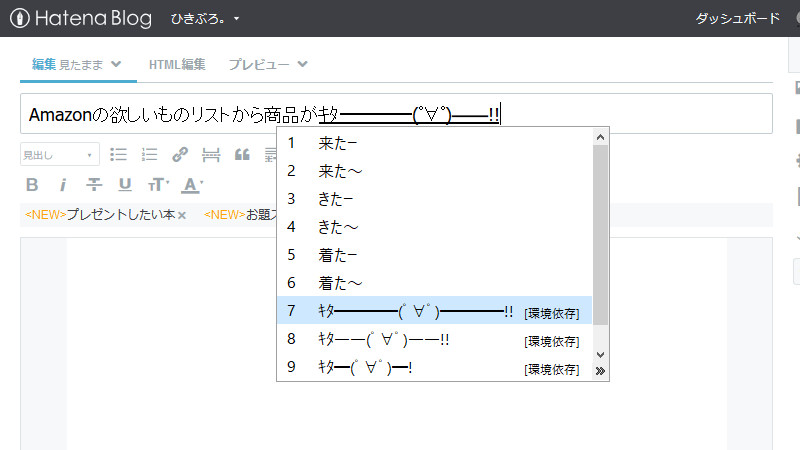The height and width of the screenshot is (450, 800).
Task: Switch to the プレビュー tab
Action: (259, 64)
